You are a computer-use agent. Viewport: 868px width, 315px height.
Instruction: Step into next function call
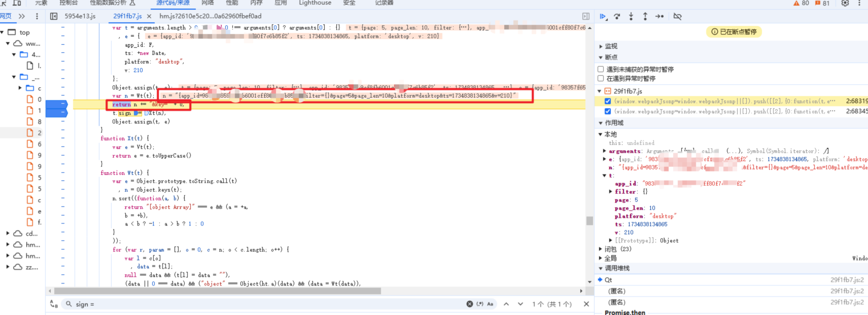coord(631,16)
